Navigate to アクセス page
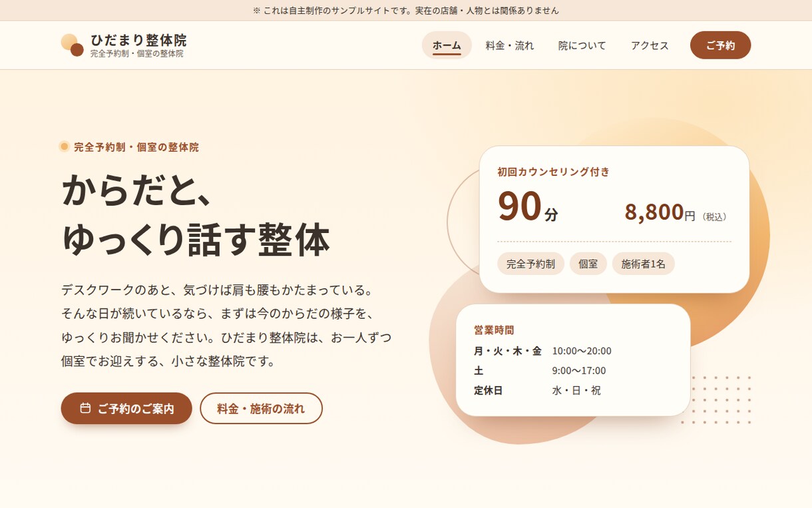 650,45
